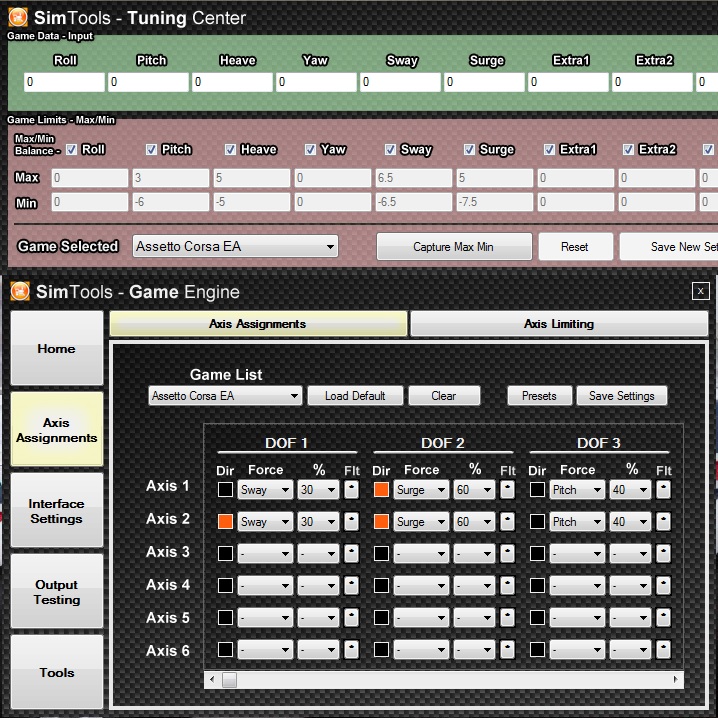Click the Save Settings button
The width and height of the screenshot is (718, 718).
(x=622, y=396)
